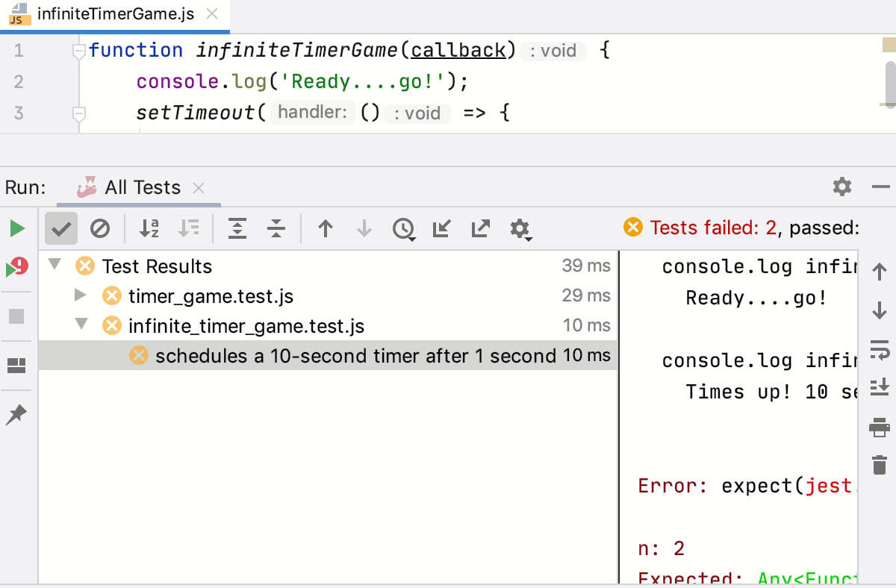Print the test output
This screenshot has width=896, height=588.
click(x=879, y=427)
